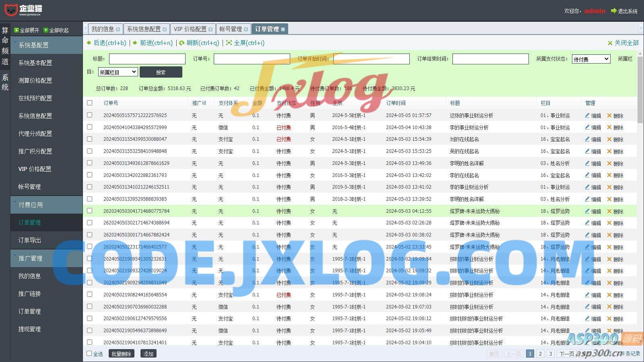Viewport: 644px width, 362px height.
Task: Click the 退出系统 logout arrow icon
Action: (614, 11)
